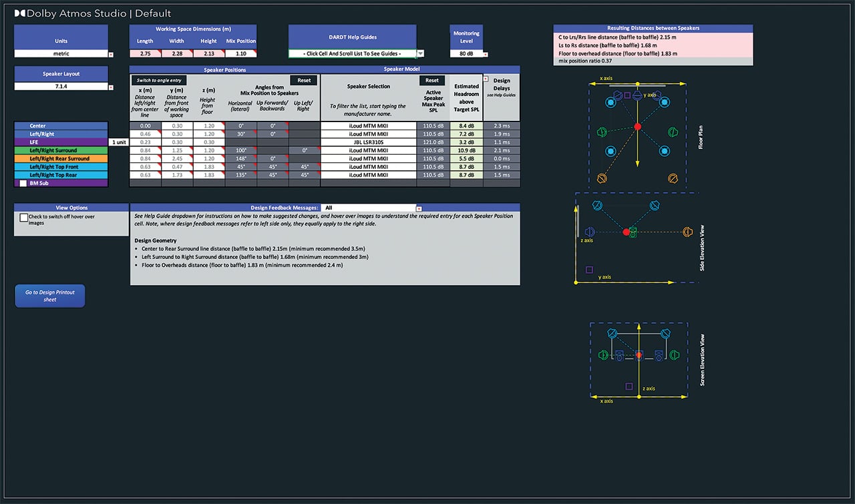Screen dimensions: 855x504
Task: Open the Units dropdown arrow
Action: click(111, 54)
